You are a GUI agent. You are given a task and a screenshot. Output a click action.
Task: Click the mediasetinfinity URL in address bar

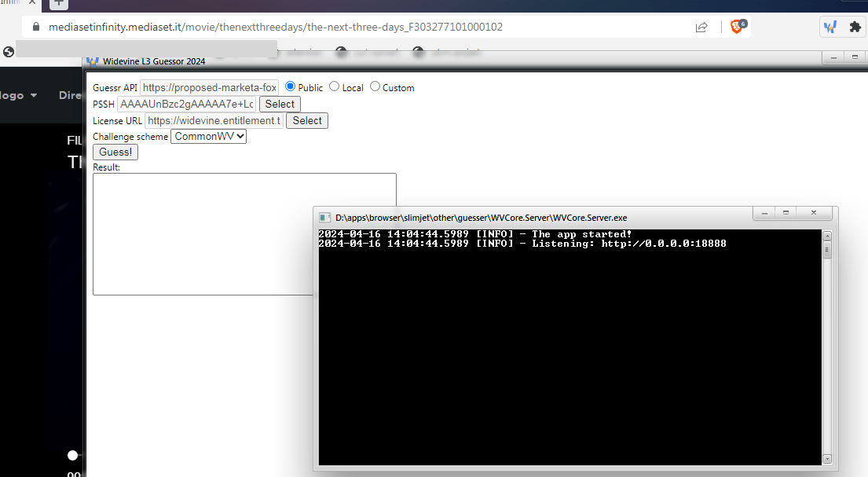click(x=276, y=27)
